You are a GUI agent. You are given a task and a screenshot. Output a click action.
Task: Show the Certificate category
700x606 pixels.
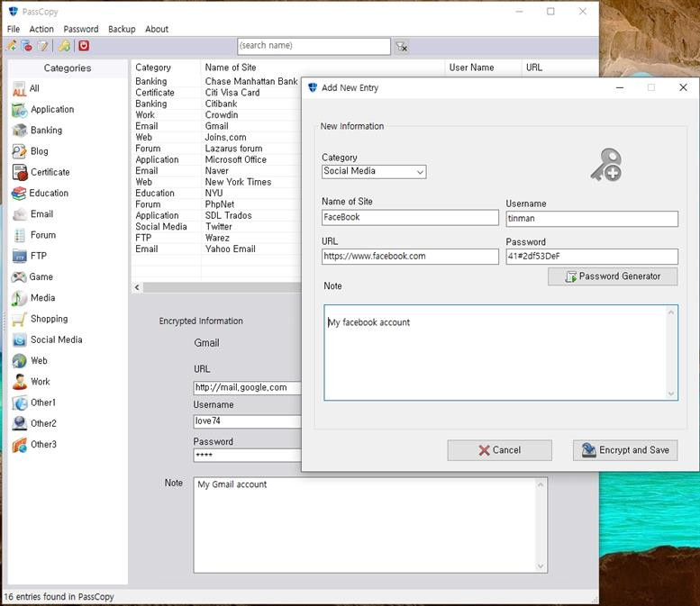point(50,172)
